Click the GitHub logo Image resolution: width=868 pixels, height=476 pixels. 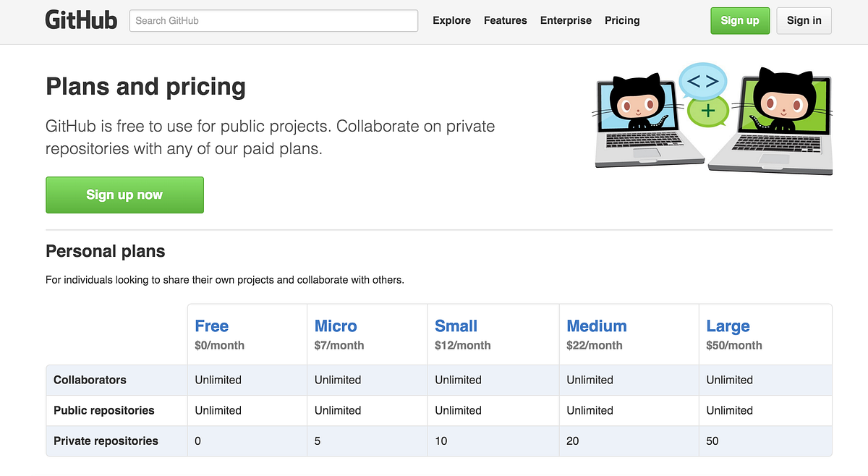point(81,20)
